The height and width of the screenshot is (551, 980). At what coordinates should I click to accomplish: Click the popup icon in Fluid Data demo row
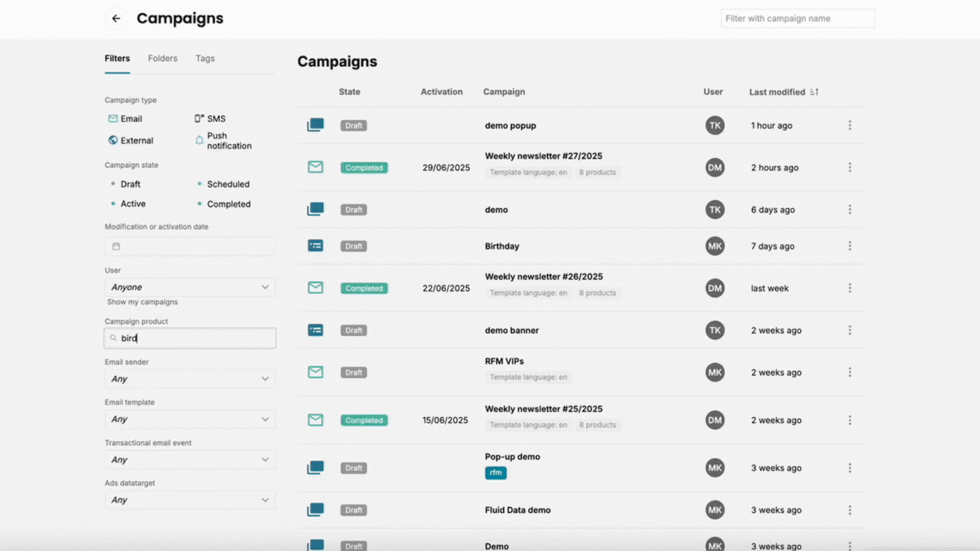click(315, 510)
